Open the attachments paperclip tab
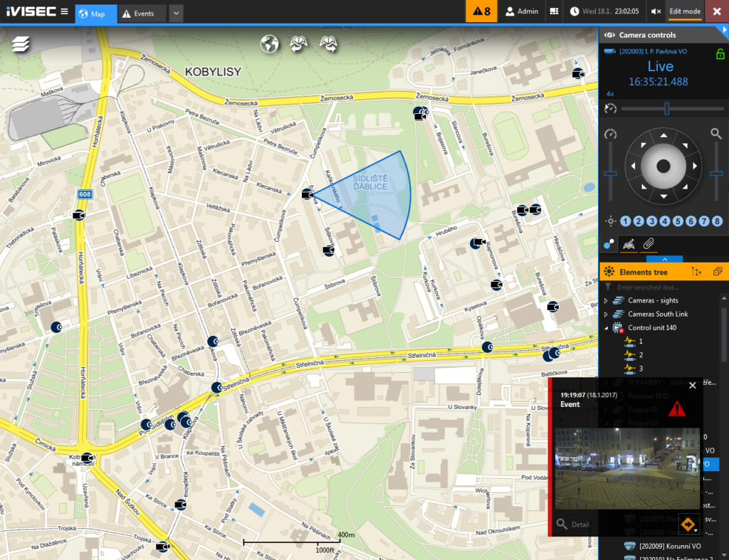Screen dimensions: 729x560 tap(649, 243)
